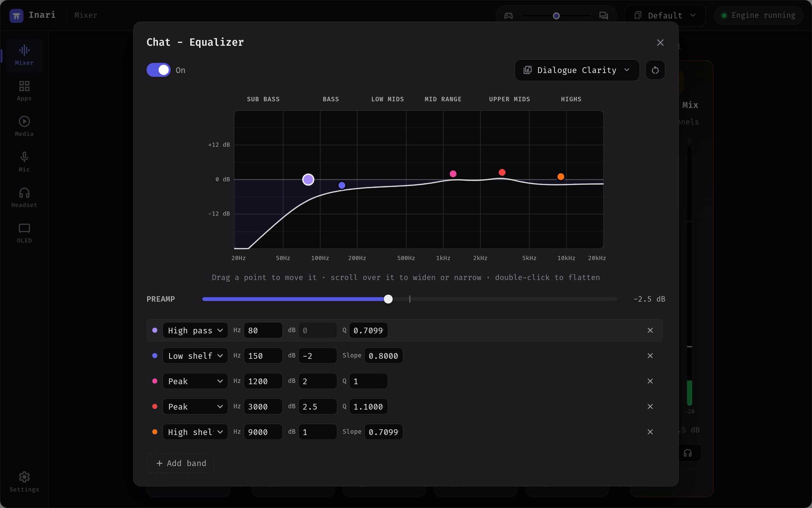The width and height of the screenshot is (812, 508).
Task: Click the Low shelf Hz field 150
Action: coord(263,356)
